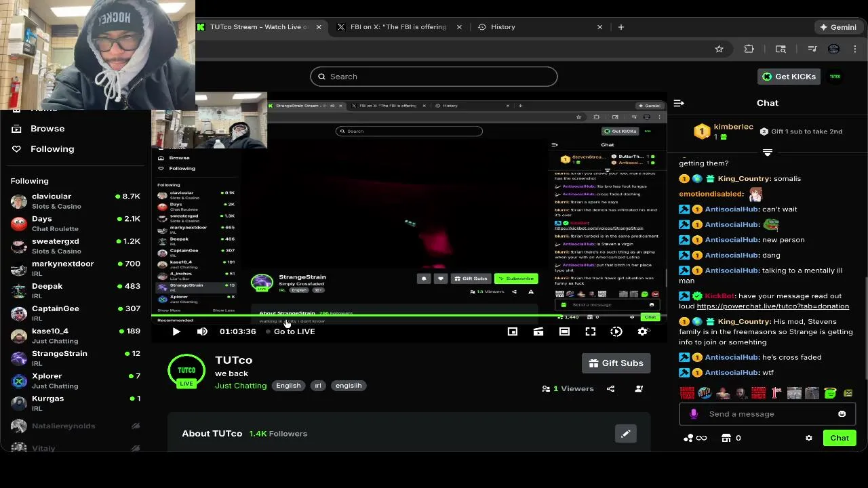868x488 pixels.
Task: Open a new browser tab
Action: (620, 27)
